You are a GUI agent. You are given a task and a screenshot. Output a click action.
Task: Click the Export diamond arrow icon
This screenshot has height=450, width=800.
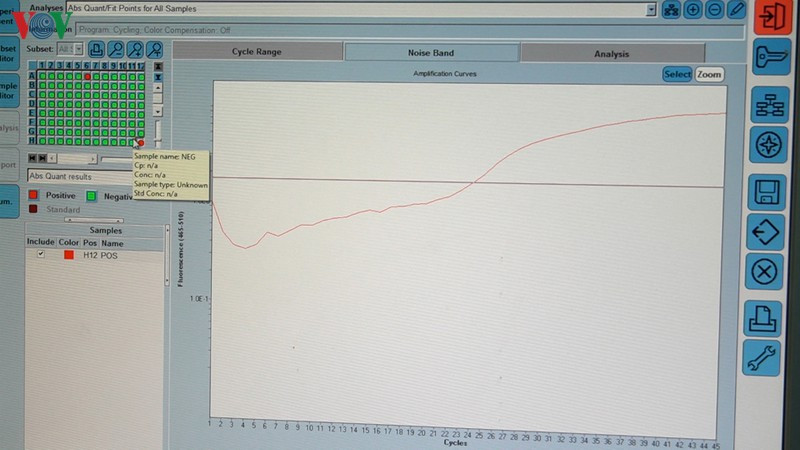coord(765,233)
